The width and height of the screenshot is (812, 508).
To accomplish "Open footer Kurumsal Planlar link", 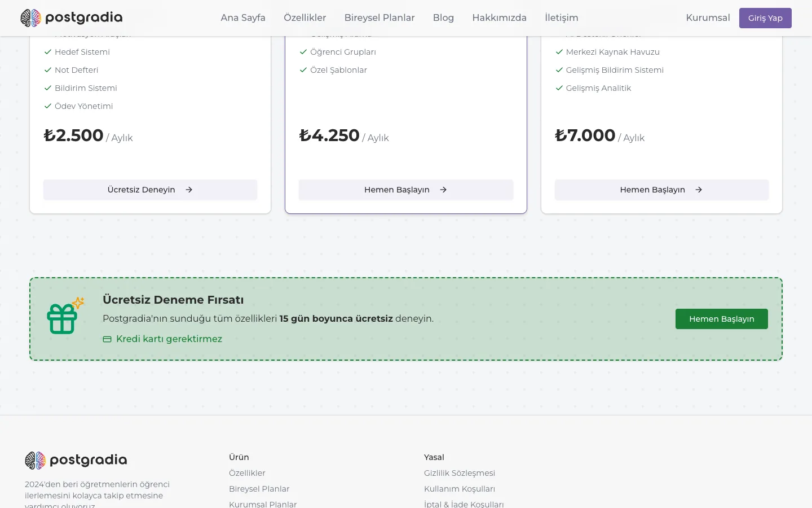I will tap(263, 504).
